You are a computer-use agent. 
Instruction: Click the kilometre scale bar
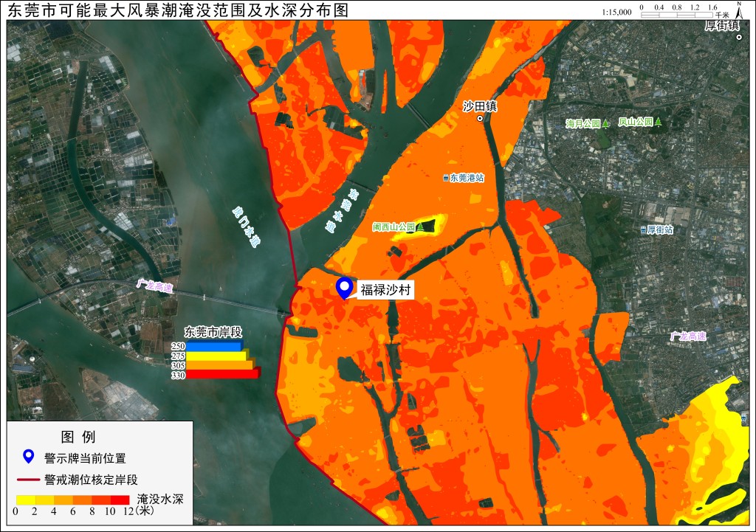point(677,15)
